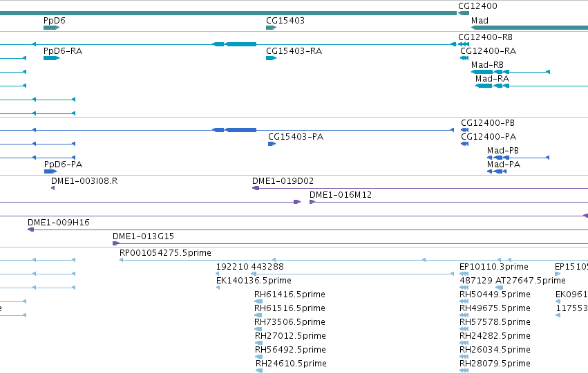Click the RH28079.5prime EST label
This screenshot has width=588, height=374.
[495, 364]
